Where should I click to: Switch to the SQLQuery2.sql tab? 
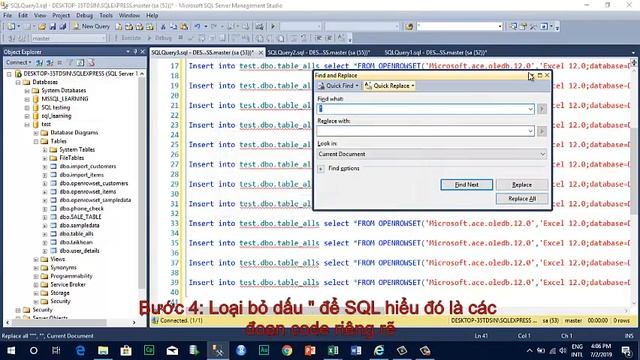coord(319,52)
